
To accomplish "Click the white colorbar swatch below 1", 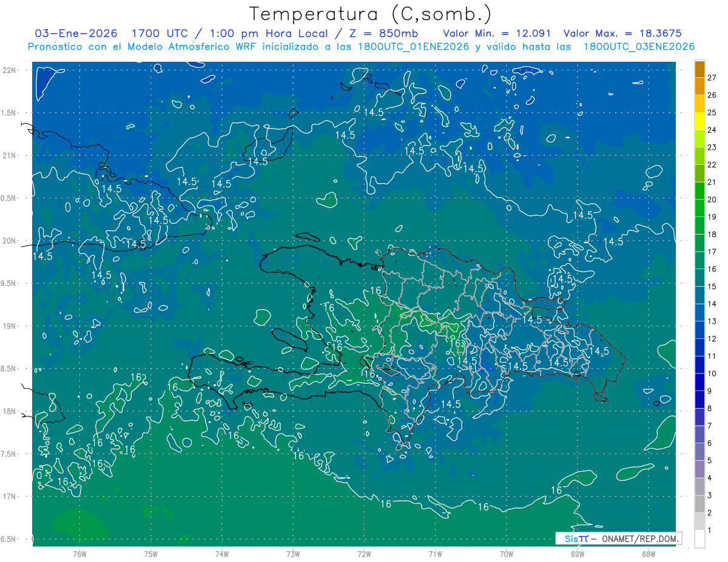I will [699, 539].
